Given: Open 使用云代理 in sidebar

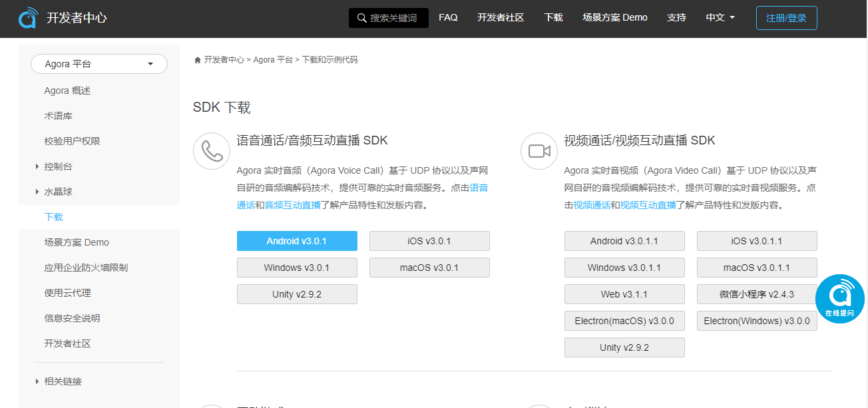Looking at the screenshot, I should (x=67, y=293).
